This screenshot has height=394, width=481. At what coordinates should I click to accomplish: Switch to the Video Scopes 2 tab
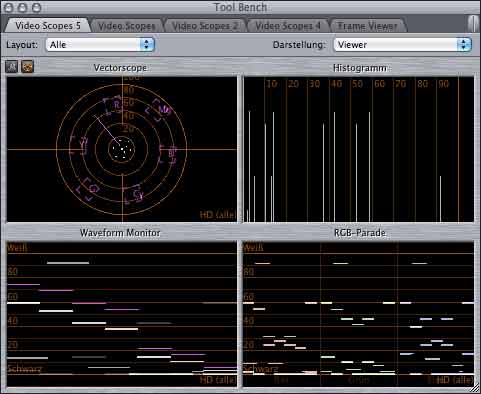click(x=205, y=26)
